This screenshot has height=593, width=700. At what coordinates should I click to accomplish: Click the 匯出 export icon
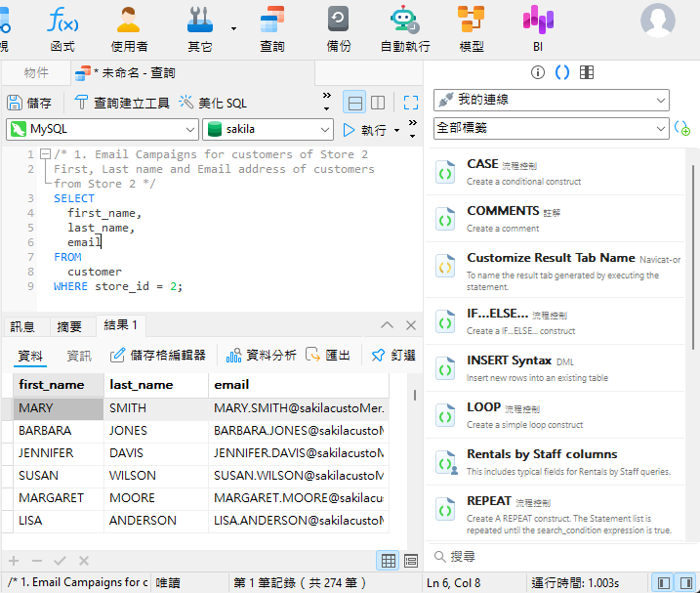(328, 356)
